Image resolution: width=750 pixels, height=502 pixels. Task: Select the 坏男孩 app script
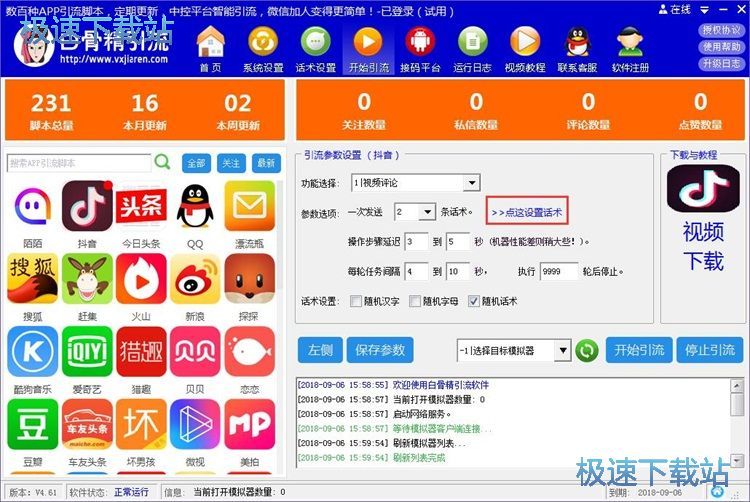click(141, 425)
